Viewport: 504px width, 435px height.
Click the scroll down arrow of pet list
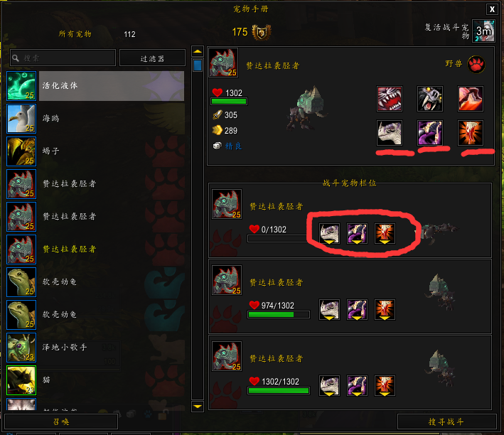(x=198, y=407)
